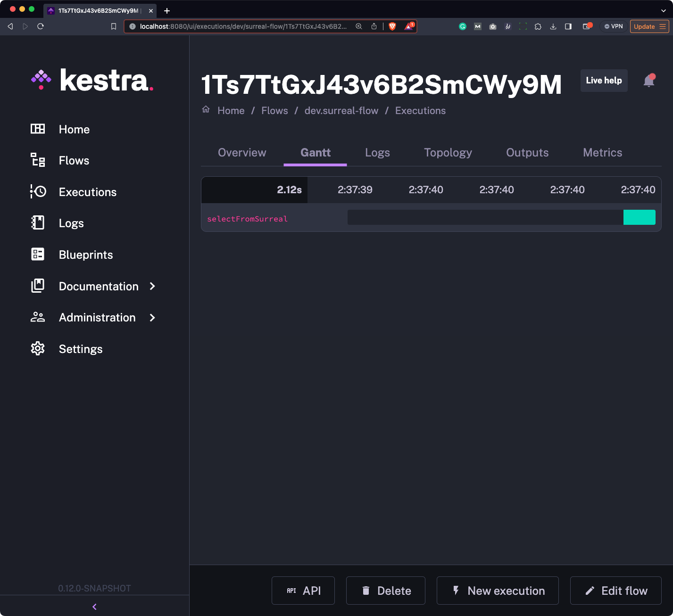Screen dimensions: 673x616
Task: Toggle the browser sidebar panel icon
Action: click(x=568, y=26)
